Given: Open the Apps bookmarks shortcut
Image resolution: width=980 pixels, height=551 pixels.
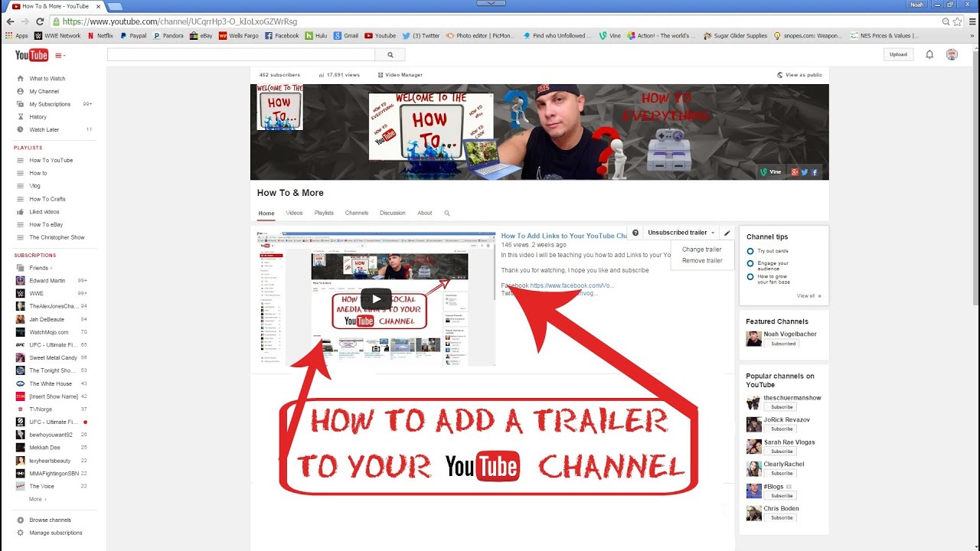Looking at the screenshot, I should coord(16,35).
